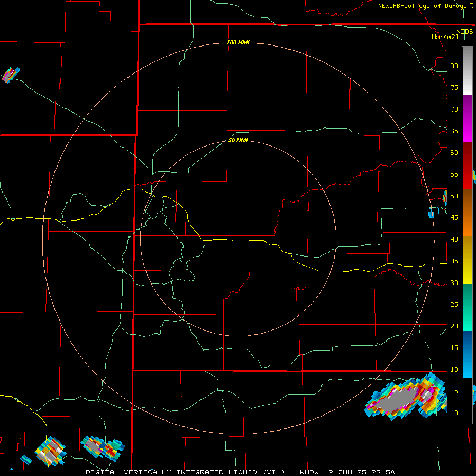The width and height of the screenshot is (476, 476).
Task: Click the 35 value on the color scale
Action: [454, 261]
